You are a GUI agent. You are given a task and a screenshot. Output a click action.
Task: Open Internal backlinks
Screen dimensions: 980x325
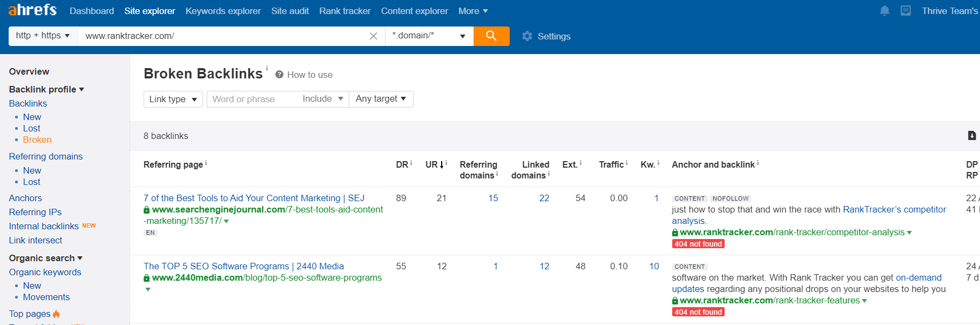click(44, 226)
